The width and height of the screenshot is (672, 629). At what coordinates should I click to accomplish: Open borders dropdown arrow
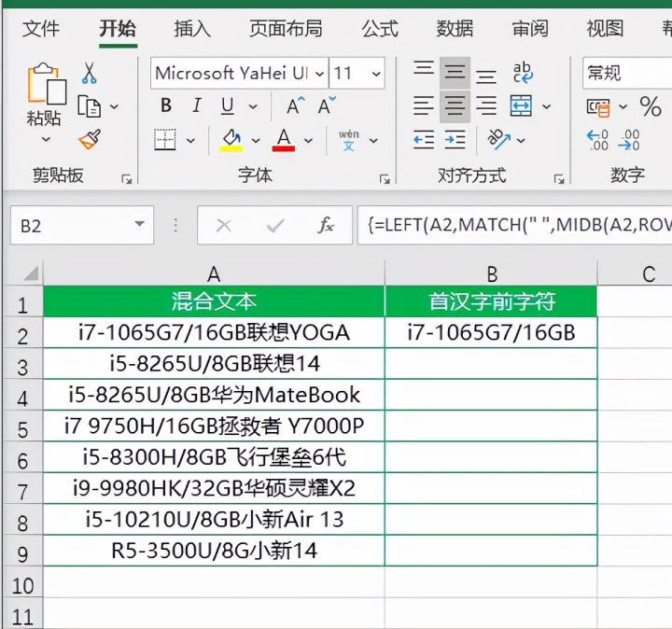(x=190, y=140)
